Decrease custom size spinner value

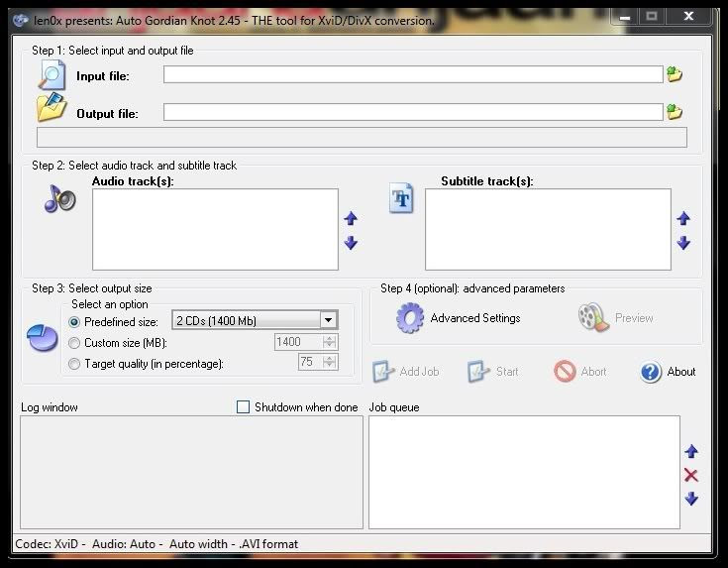point(329,345)
